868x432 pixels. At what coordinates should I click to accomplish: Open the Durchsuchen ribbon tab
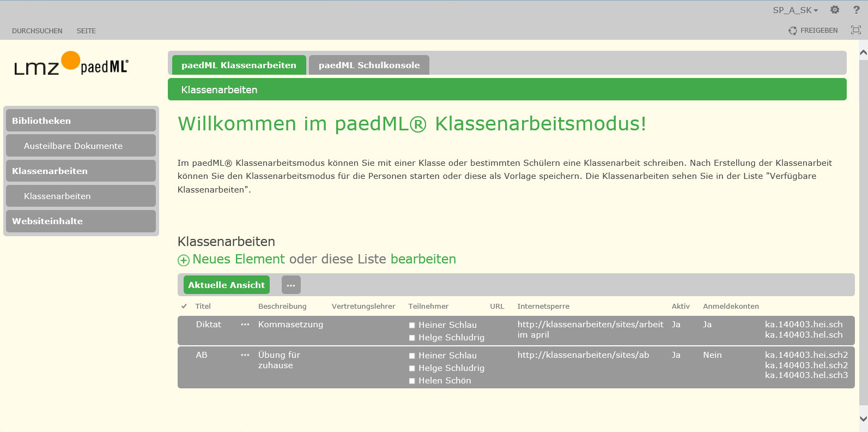(37, 31)
